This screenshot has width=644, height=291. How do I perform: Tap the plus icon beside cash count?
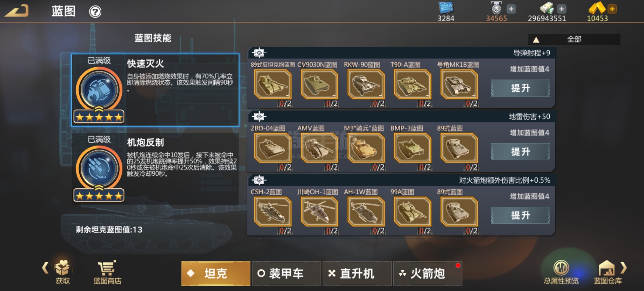561,9
